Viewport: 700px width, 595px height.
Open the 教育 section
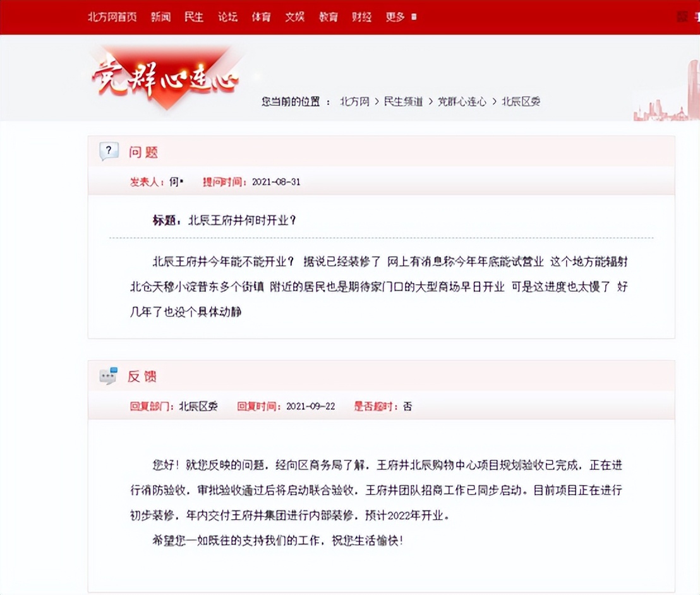coord(328,17)
